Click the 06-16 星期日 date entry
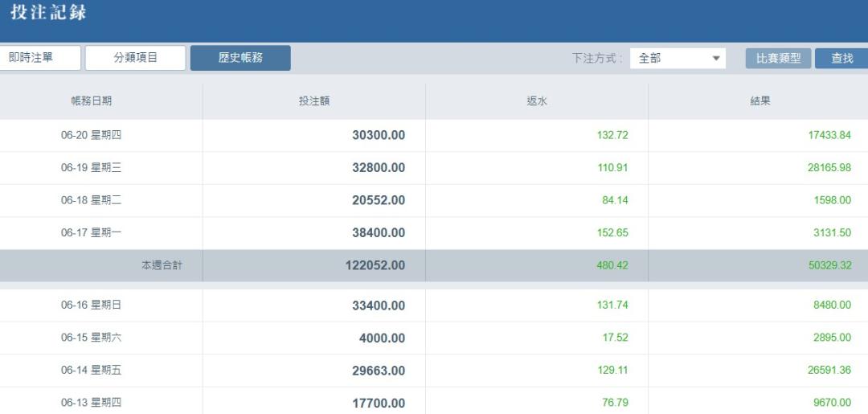 point(91,305)
